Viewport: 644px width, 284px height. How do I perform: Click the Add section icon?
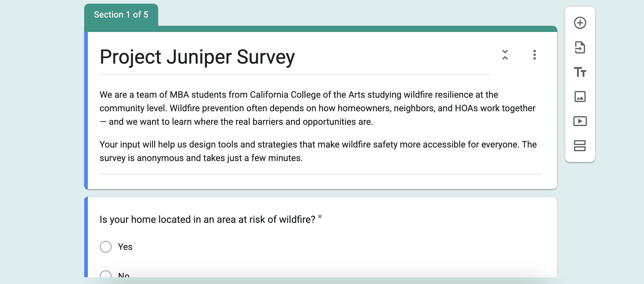(x=580, y=146)
